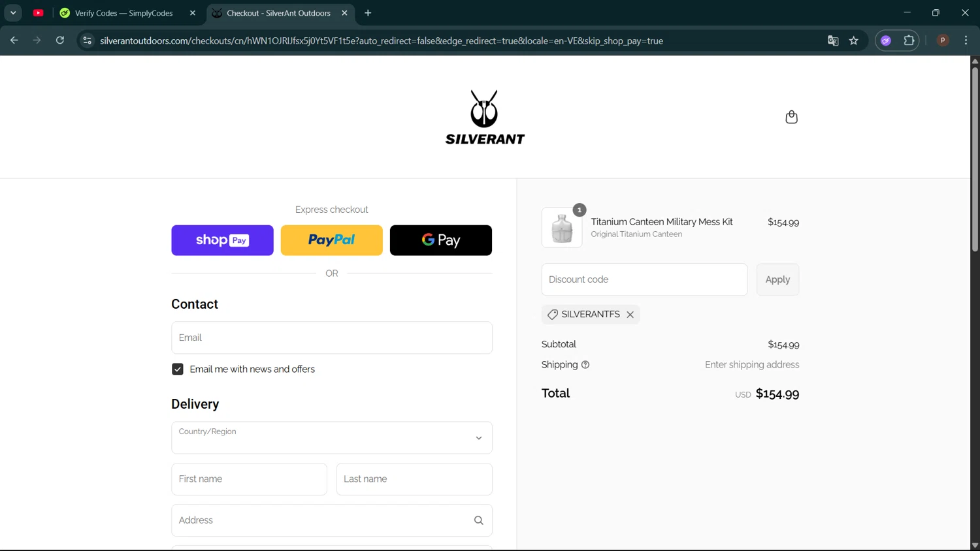Screen dimensions: 980x551
Task: Click the SilverAnt logo
Action: click(x=485, y=118)
